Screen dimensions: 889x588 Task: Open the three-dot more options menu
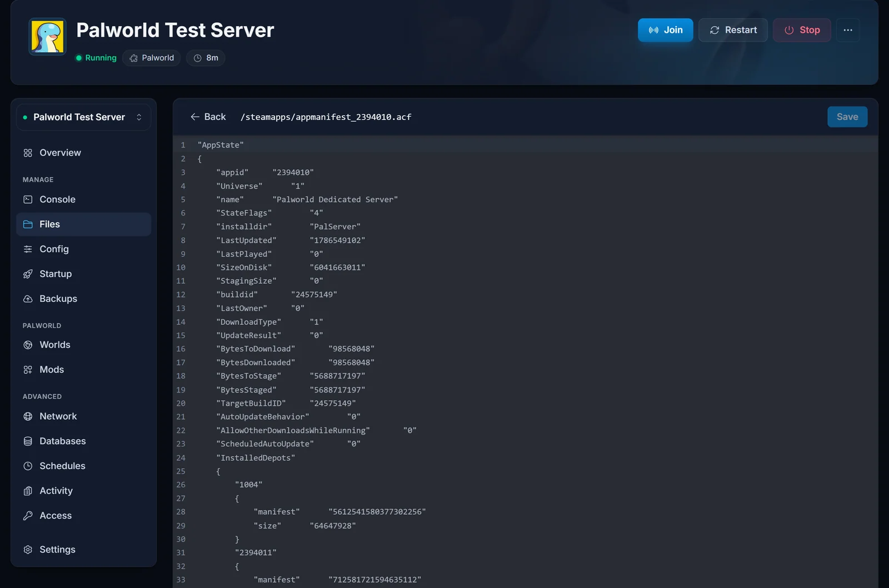click(848, 30)
